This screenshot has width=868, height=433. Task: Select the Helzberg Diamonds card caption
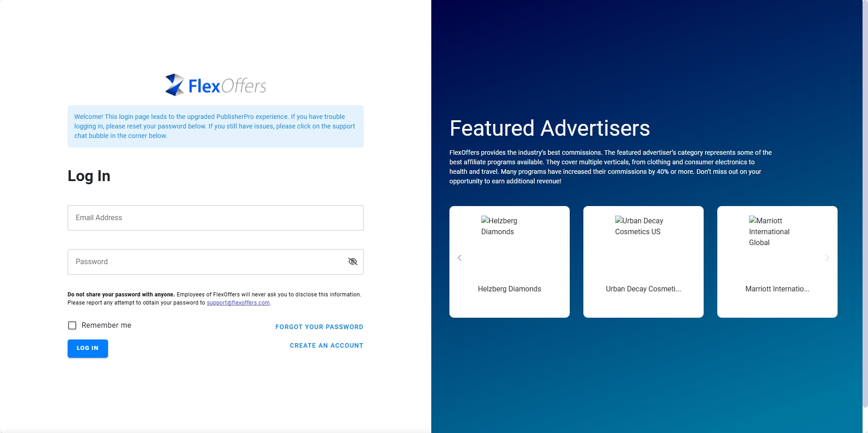509,289
